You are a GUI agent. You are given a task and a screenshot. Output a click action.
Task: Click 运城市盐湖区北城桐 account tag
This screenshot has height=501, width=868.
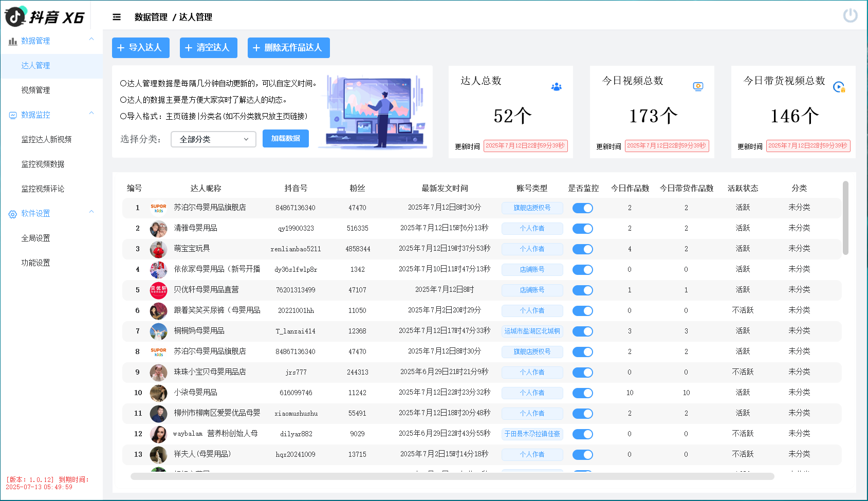pos(532,331)
